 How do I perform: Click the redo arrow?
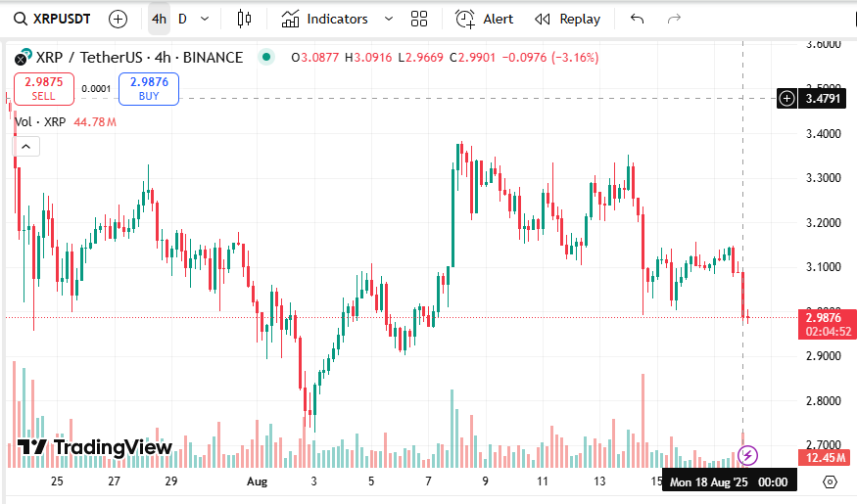(x=673, y=19)
